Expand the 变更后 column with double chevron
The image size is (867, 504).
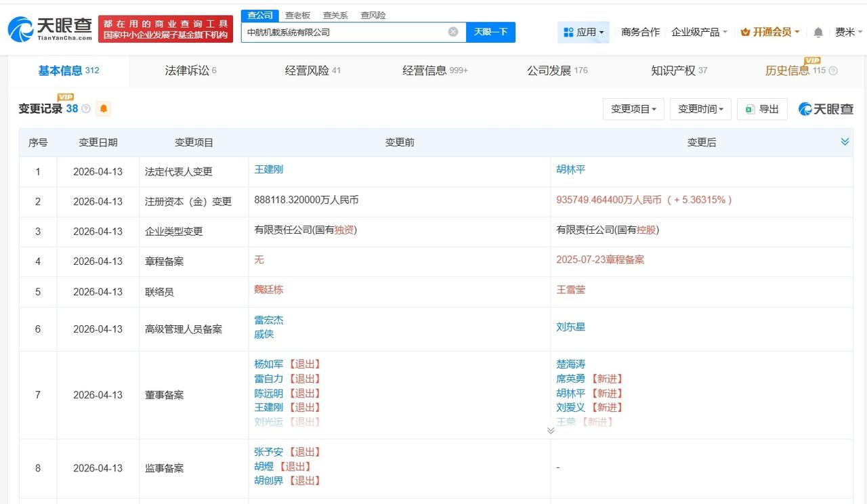coord(845,142)
